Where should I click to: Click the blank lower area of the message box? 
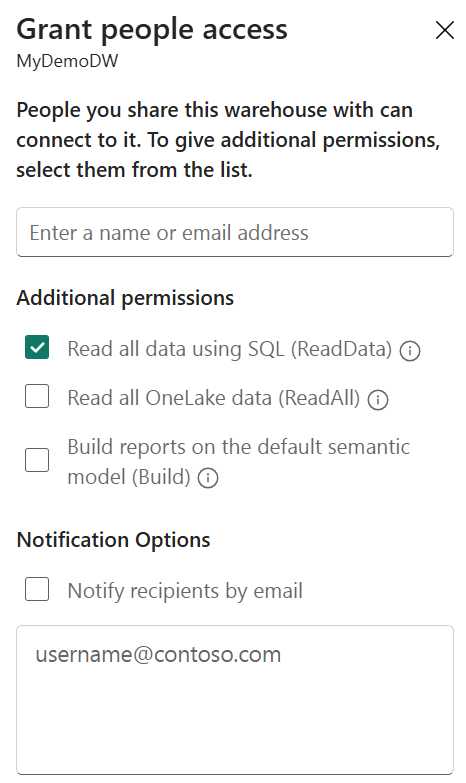pos(235,724)
